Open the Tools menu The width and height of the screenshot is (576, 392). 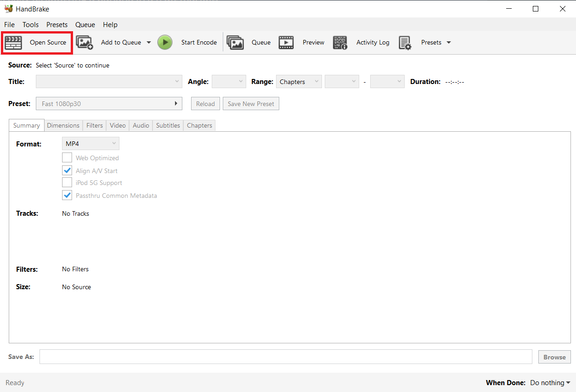point(30,24)
